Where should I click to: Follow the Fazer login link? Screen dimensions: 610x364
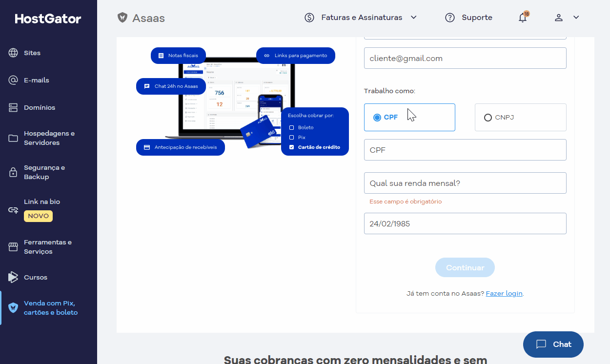(504, 293)
